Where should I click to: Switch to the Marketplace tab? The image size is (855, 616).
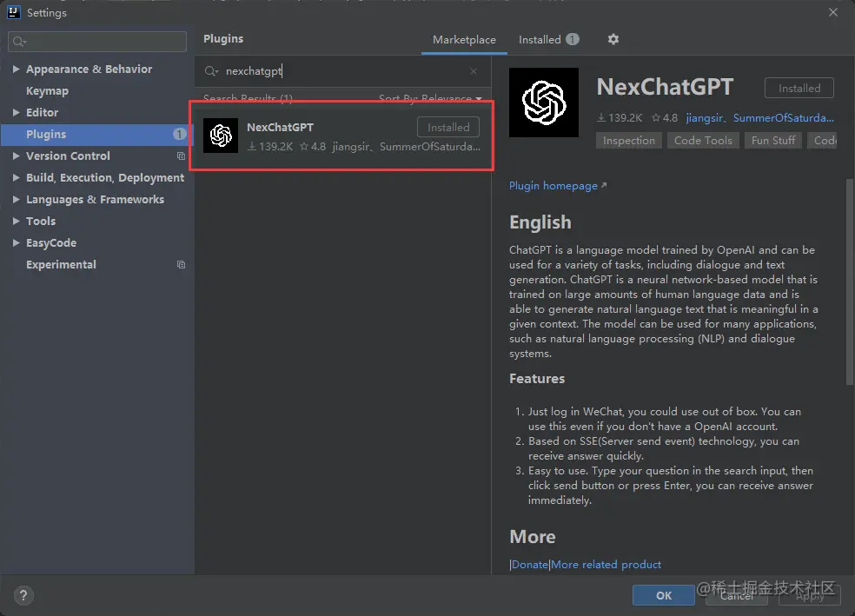464,40
